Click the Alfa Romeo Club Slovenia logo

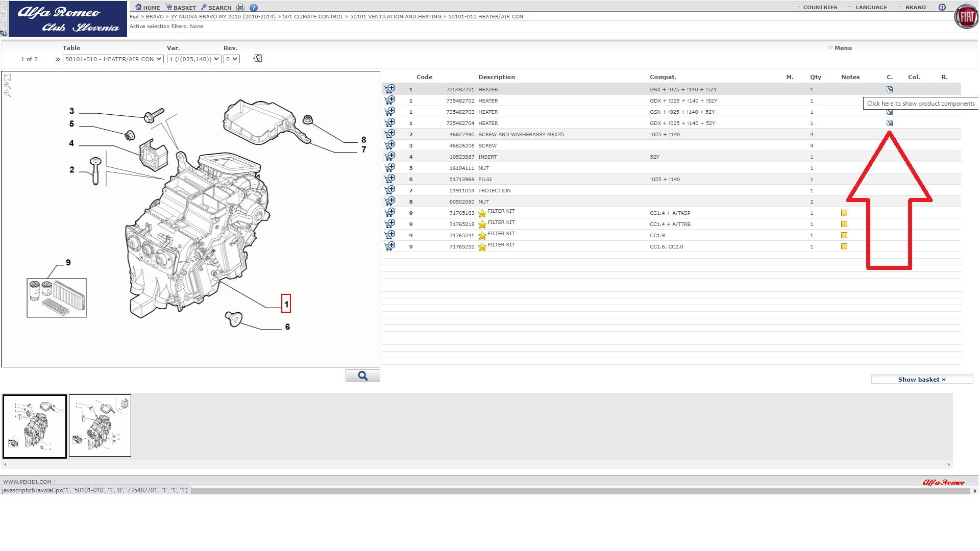(x=68, y=19)
